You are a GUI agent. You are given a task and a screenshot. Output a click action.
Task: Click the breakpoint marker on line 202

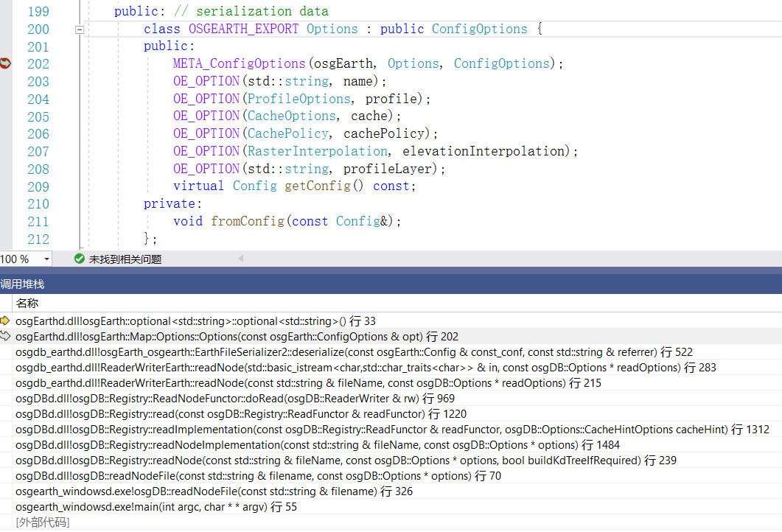[5, 63]
